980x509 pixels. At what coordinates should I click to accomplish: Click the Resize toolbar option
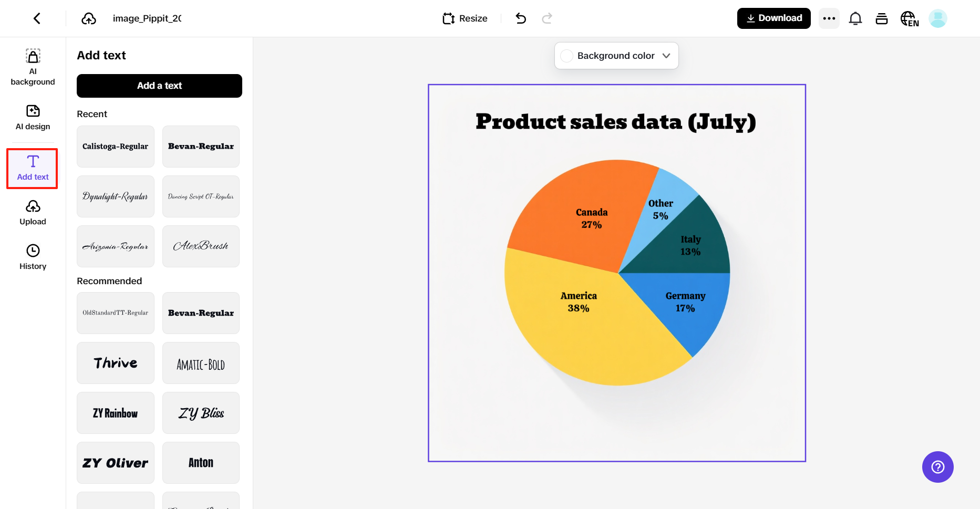(x=465, y=18)
